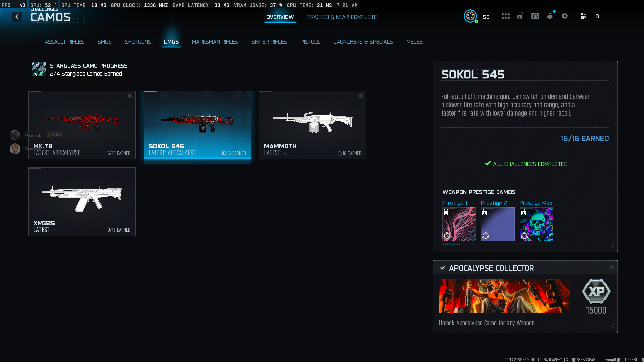
Task: Click the avatar below Masharib
Action: pyautogui.click(x=15, y=149)
